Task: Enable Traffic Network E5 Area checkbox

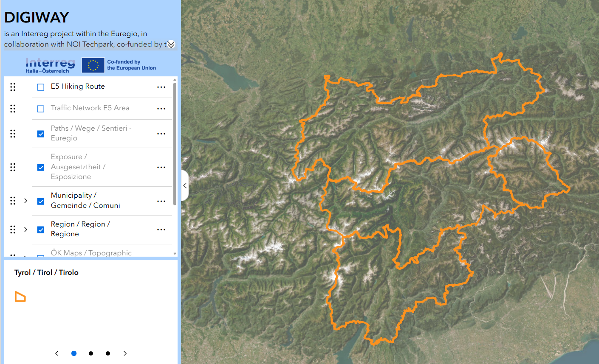Action: click(x=41, y=109)
